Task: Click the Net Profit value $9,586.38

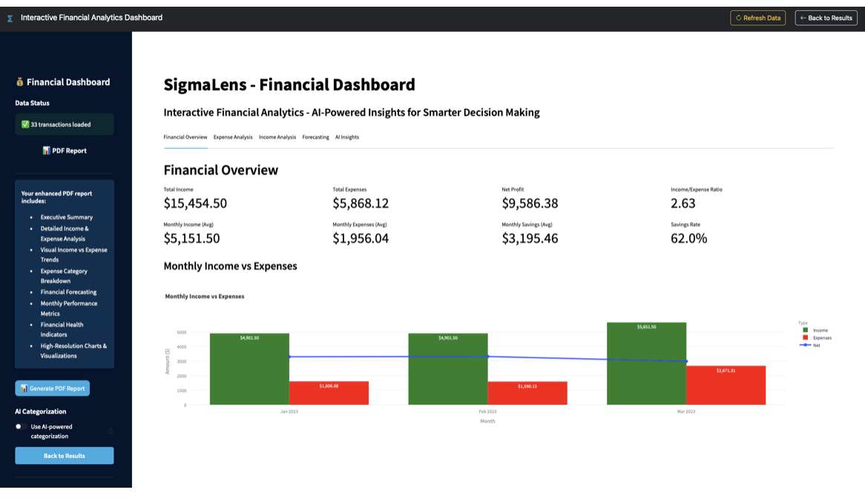Action: (530, 204)
